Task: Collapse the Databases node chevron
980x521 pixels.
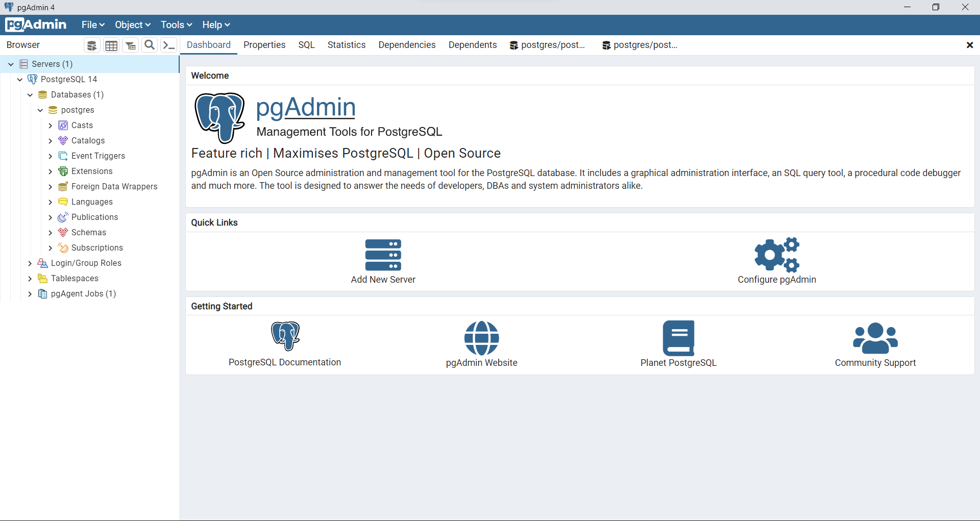Action: 30,95
